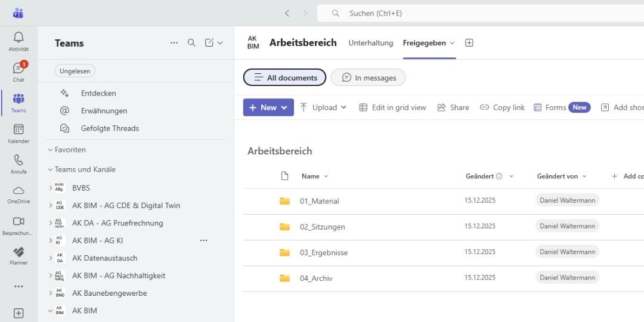Screen dimensions: 644x322
Task: Click the compose new message icon
Action: 209,43
